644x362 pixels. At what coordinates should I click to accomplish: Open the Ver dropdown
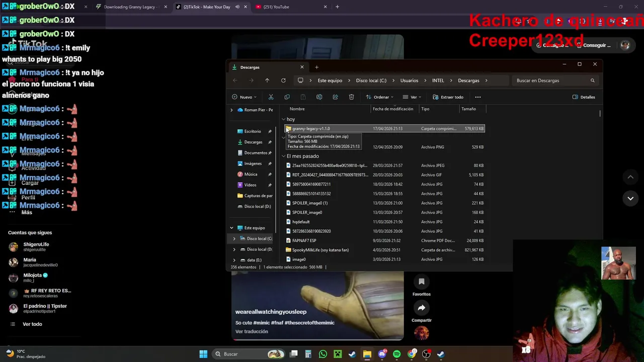point(413,97)
